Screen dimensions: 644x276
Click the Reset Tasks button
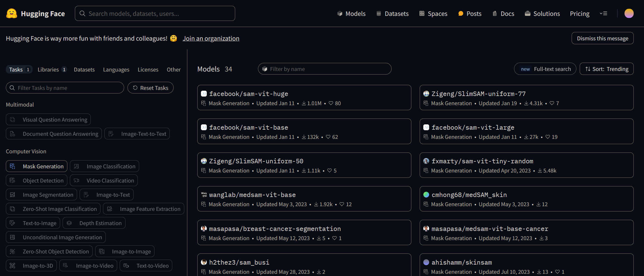coord(151,88)
